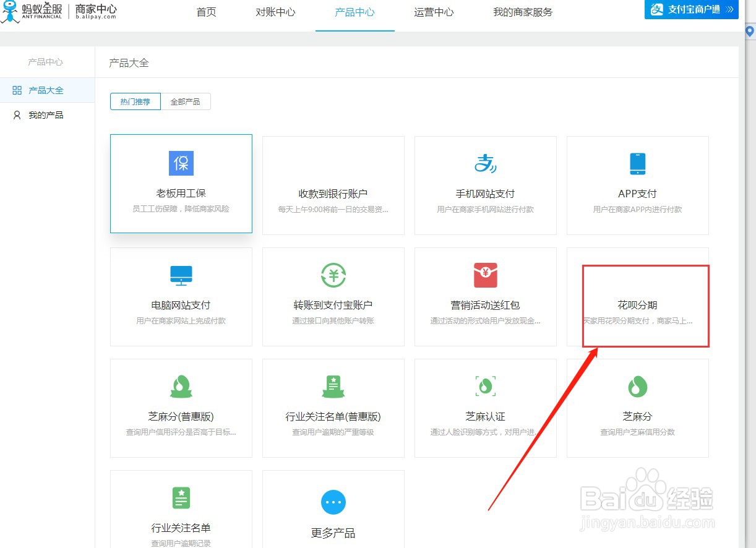Click the 支付宝商户通 button
This screenshot has width=756, height=548.
692,9
